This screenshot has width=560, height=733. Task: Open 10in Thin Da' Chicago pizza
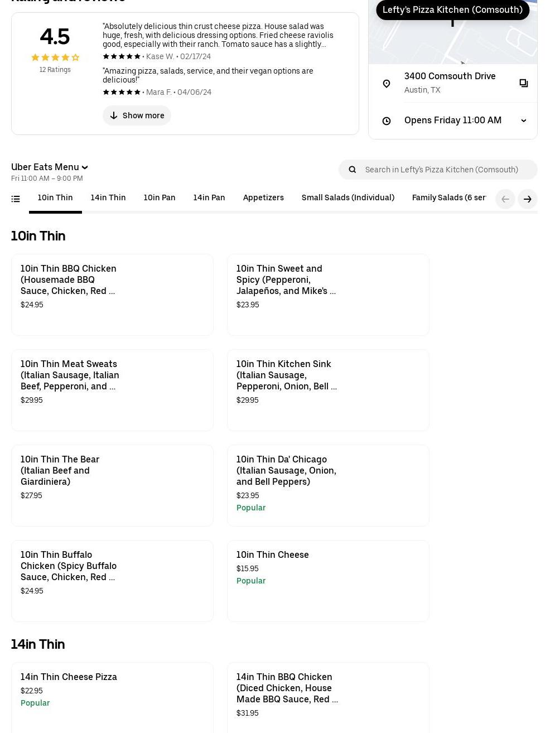[328, 485]
